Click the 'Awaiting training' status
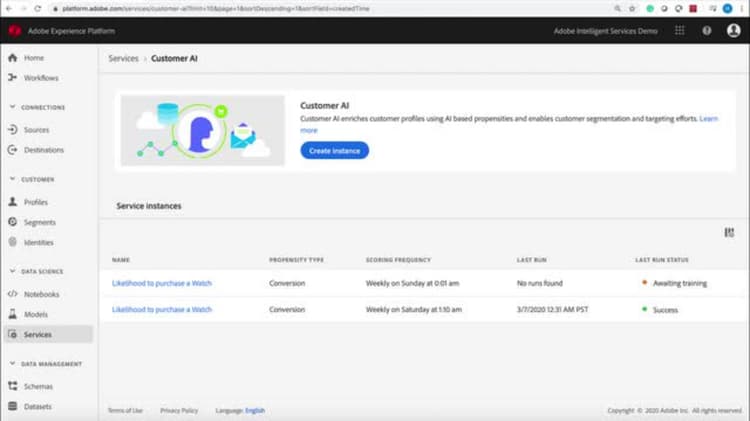The width and height of the screenshot is (750, 421). pos(680,283)
